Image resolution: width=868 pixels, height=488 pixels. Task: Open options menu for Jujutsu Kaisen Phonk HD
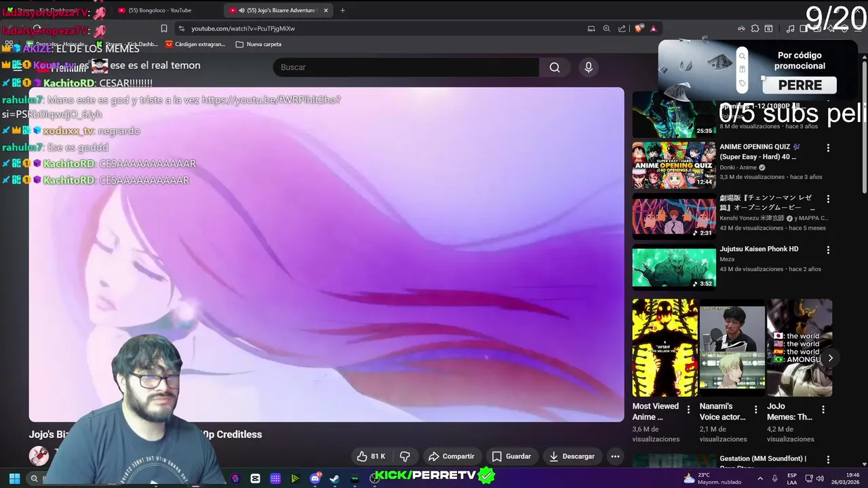828,250
